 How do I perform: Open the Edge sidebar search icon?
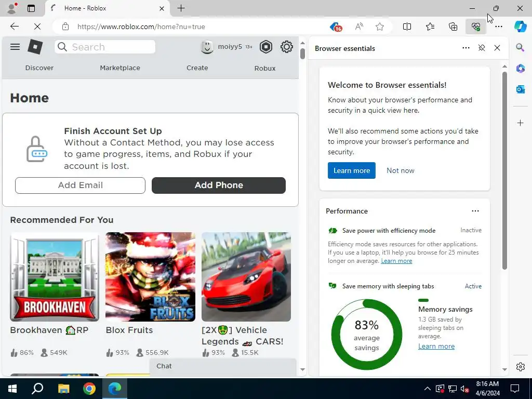coord(520,47)
